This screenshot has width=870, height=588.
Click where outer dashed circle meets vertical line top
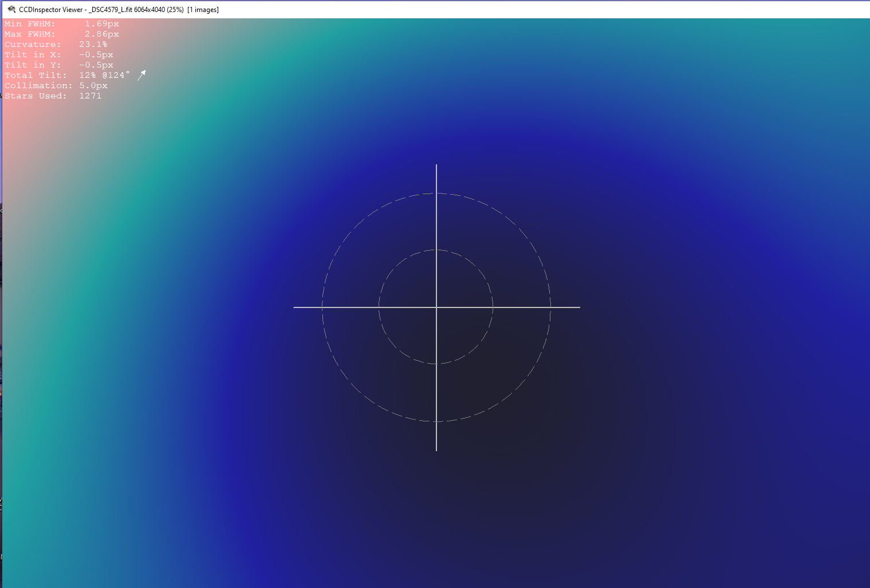(436, 194)
